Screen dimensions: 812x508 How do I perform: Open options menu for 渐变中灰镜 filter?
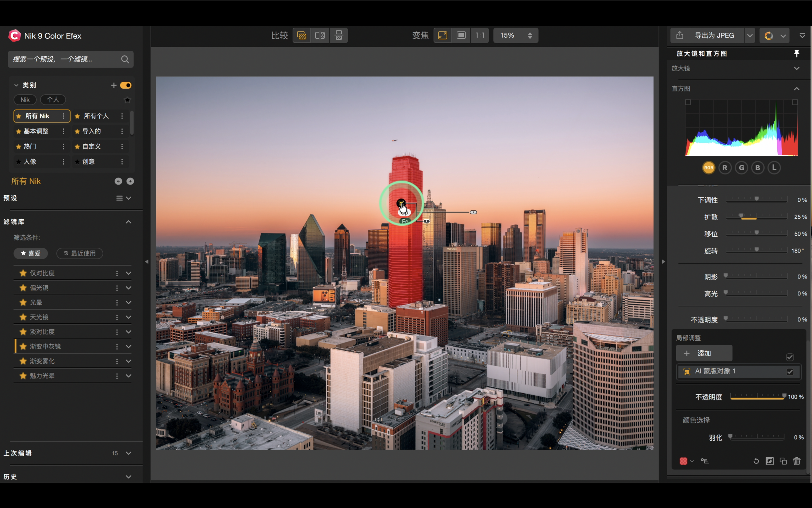click(x=117, y=346)
